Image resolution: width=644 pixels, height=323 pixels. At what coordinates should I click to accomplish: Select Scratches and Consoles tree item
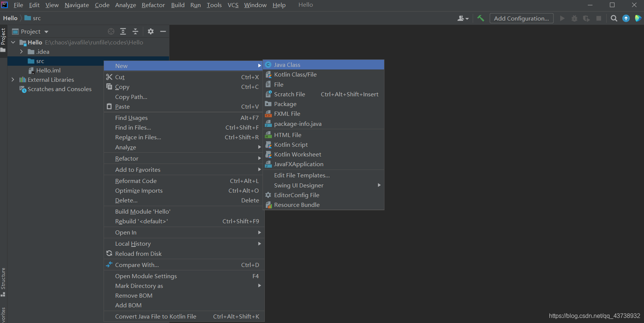(59, 89)
